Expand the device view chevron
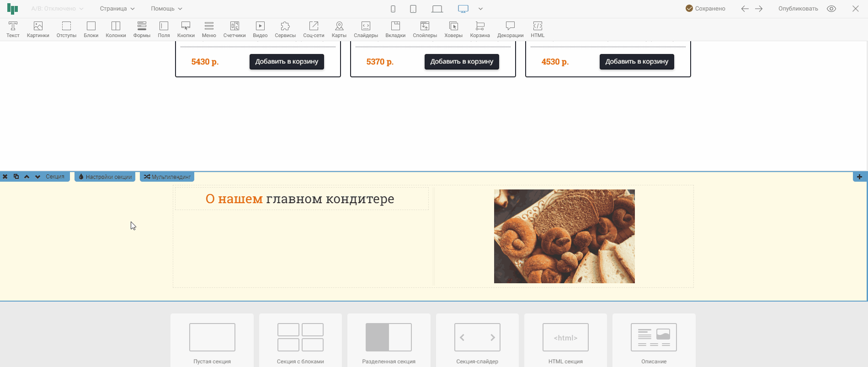Viewport: 868px width, 367px height. click(480, 9)
